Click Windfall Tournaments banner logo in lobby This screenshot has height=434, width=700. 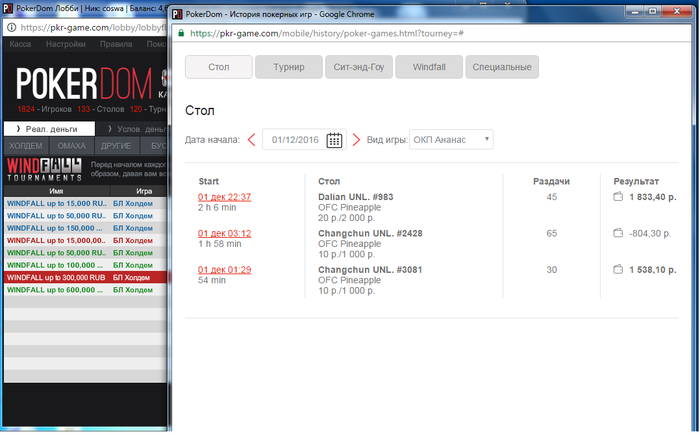point(44,170)
